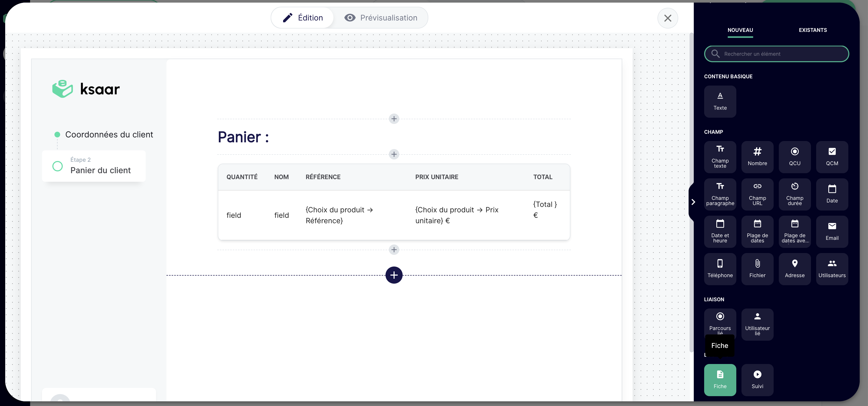Collapse the elements side panel

tap(693, 202)
